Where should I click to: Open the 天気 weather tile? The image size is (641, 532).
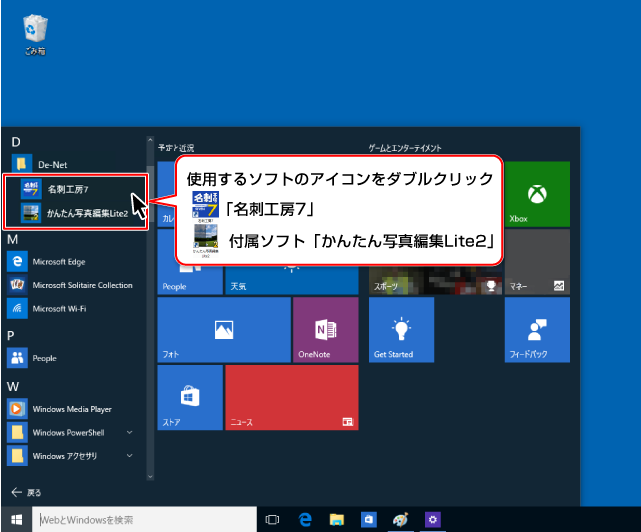tap(292, 280)
